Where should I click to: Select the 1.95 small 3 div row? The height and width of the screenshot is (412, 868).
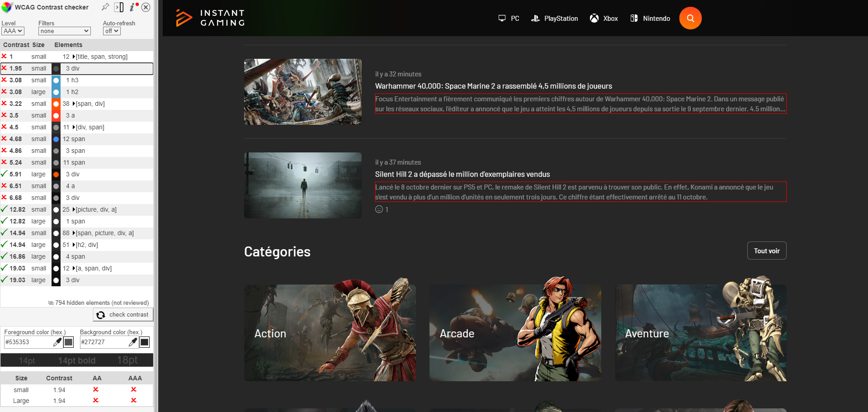coord(77,68)
